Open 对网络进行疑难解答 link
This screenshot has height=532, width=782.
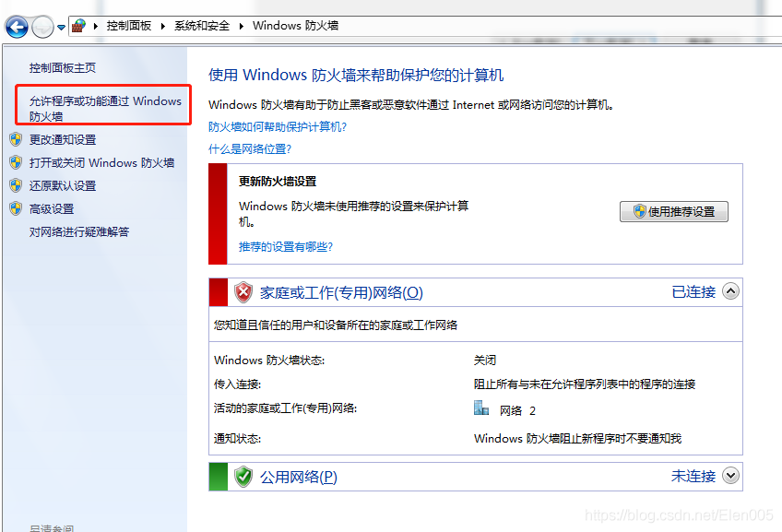coord(78,231)
